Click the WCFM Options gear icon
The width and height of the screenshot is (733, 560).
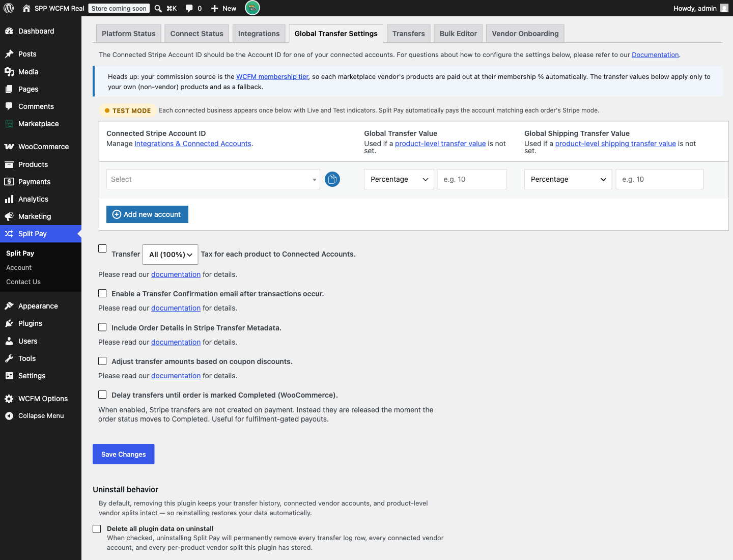[9, 399]
